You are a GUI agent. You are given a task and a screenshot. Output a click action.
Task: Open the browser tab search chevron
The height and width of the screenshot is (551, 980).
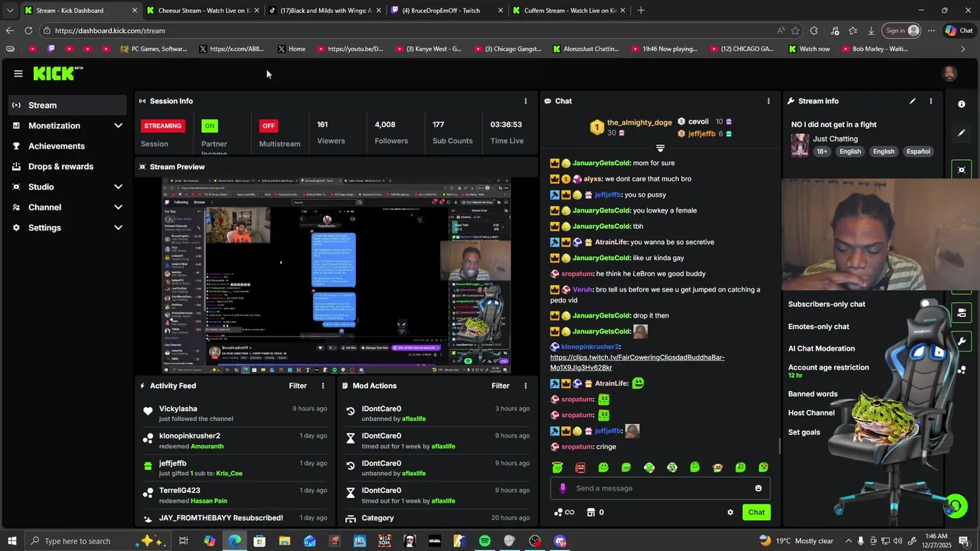click(10, 11)
